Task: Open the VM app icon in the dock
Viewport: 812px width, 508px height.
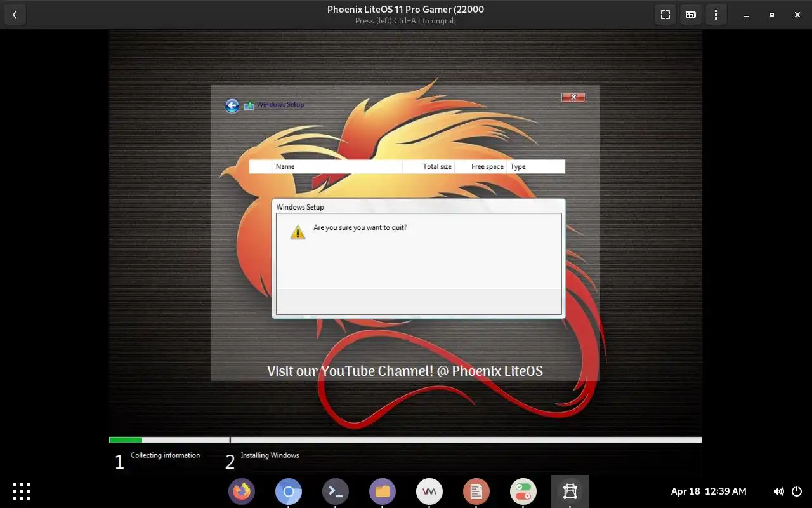Action: [x=429, y=491]
